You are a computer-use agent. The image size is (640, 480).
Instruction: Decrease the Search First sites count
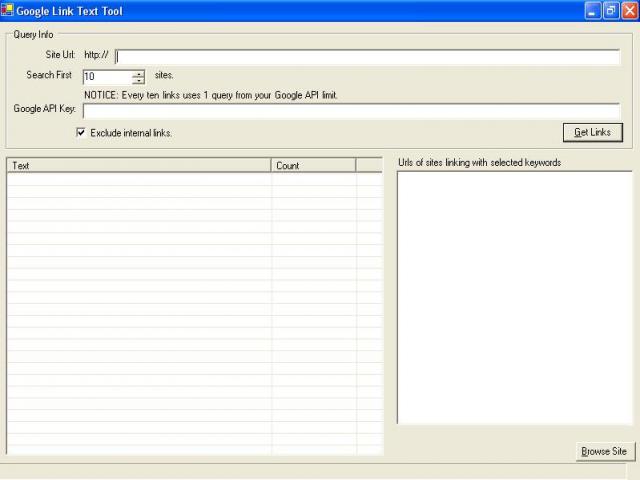139,80
